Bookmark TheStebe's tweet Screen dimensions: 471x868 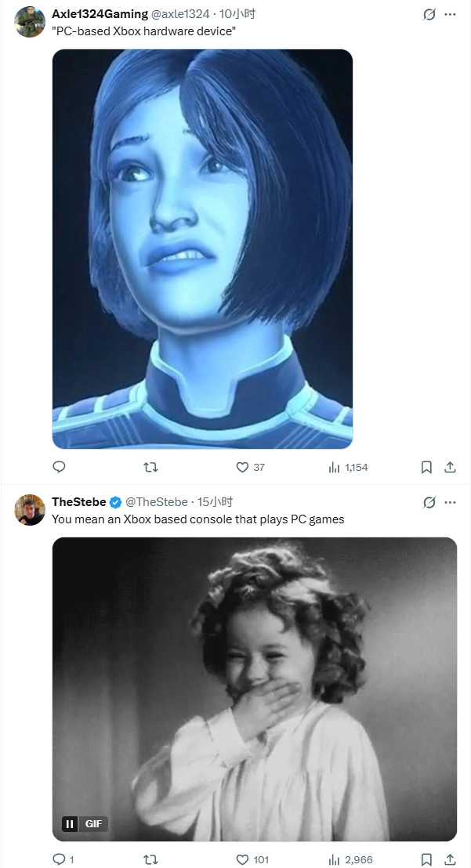426,859
